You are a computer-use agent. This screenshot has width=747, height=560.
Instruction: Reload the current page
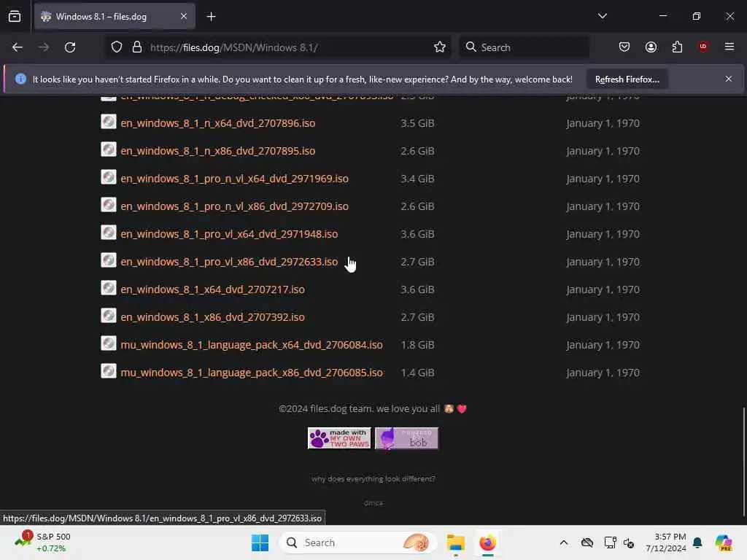pos(70,47)
